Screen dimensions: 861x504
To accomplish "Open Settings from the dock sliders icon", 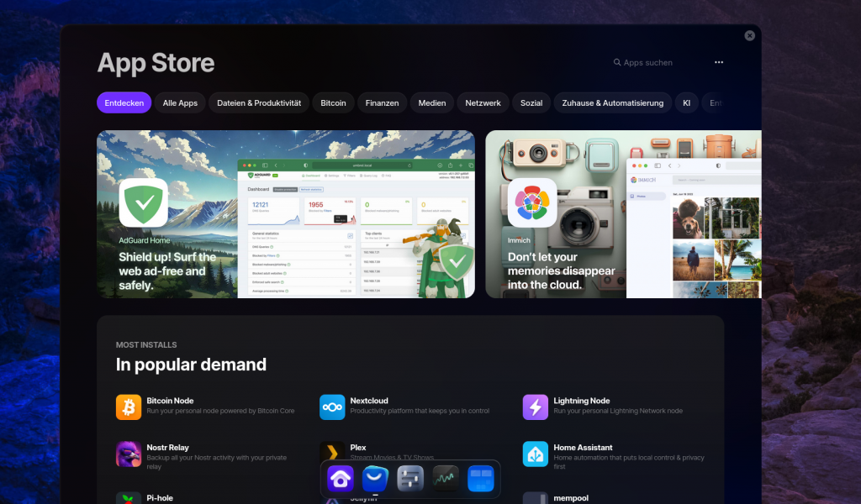I will point(409,479).
